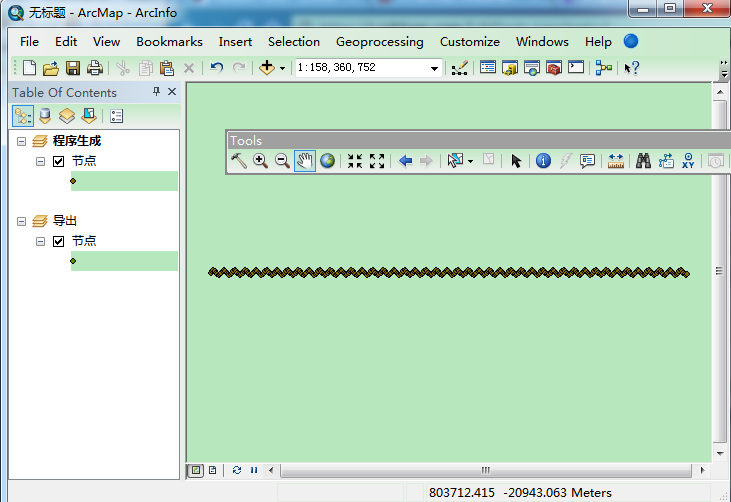
Task: Open the Edit menu
Action: pos(66,42)
